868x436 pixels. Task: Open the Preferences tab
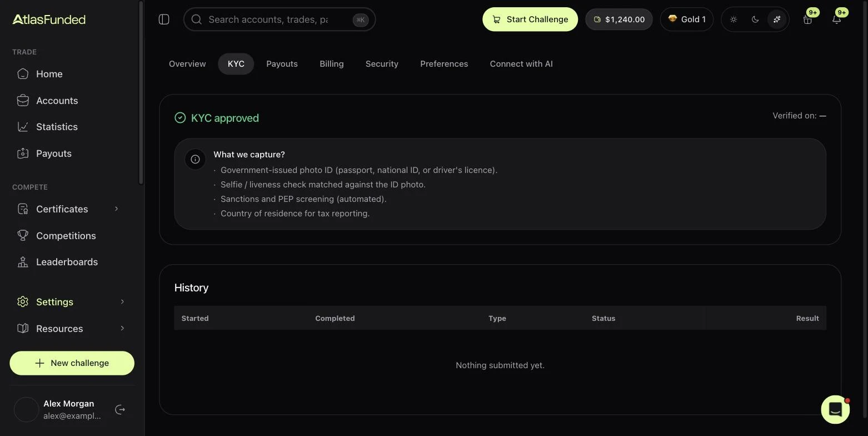point(444,64)
